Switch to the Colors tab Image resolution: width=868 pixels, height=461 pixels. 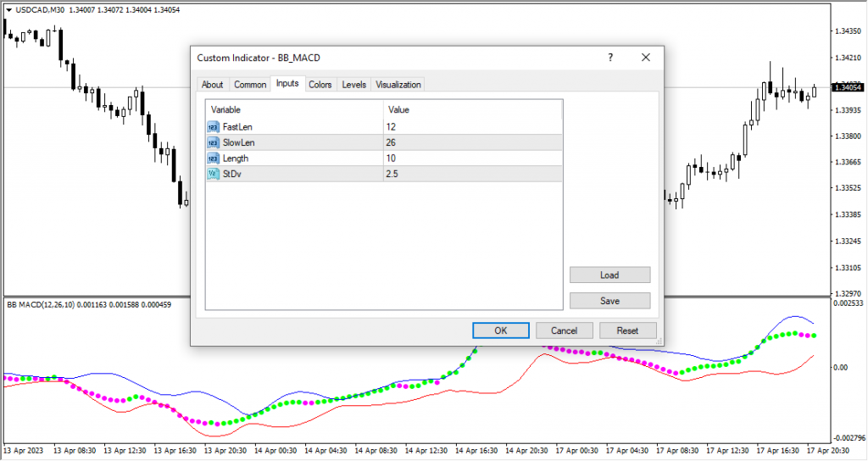320,85
